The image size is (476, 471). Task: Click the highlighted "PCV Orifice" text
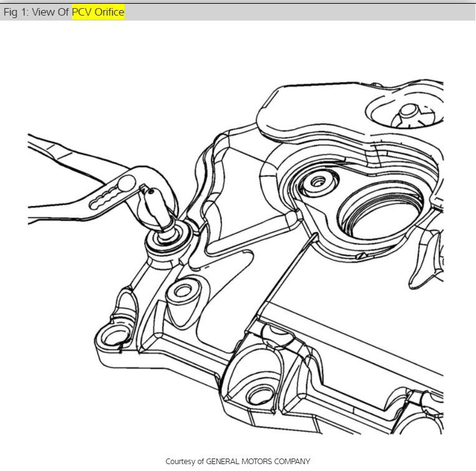click(x=98, y=12)
